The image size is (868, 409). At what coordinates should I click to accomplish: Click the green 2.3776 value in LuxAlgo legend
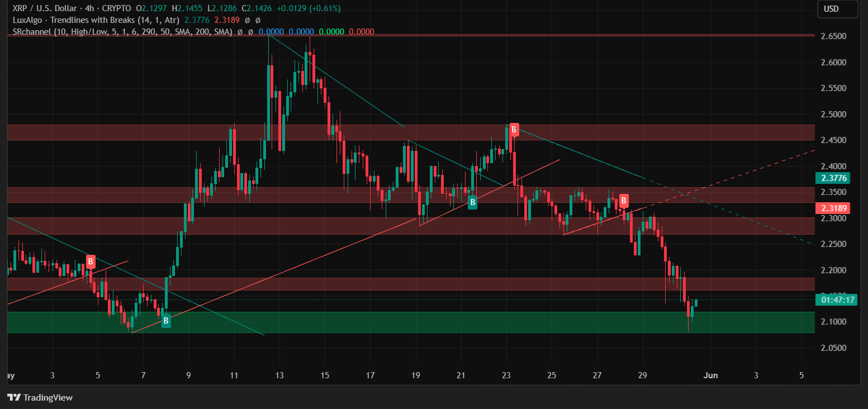coord(196,20)
